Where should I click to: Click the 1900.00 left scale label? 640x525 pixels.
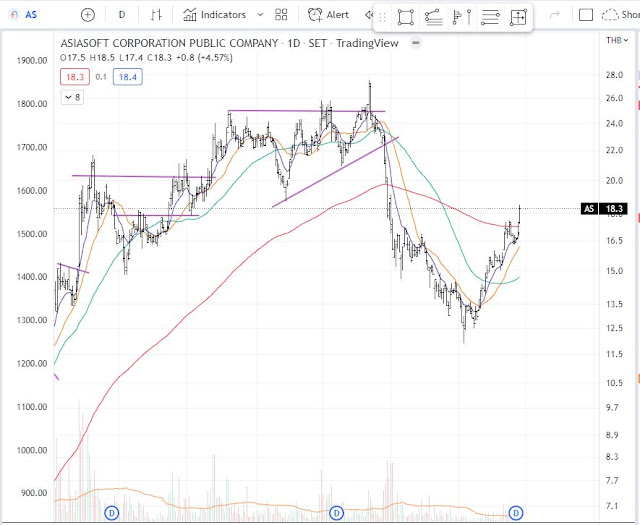[32, 60]
